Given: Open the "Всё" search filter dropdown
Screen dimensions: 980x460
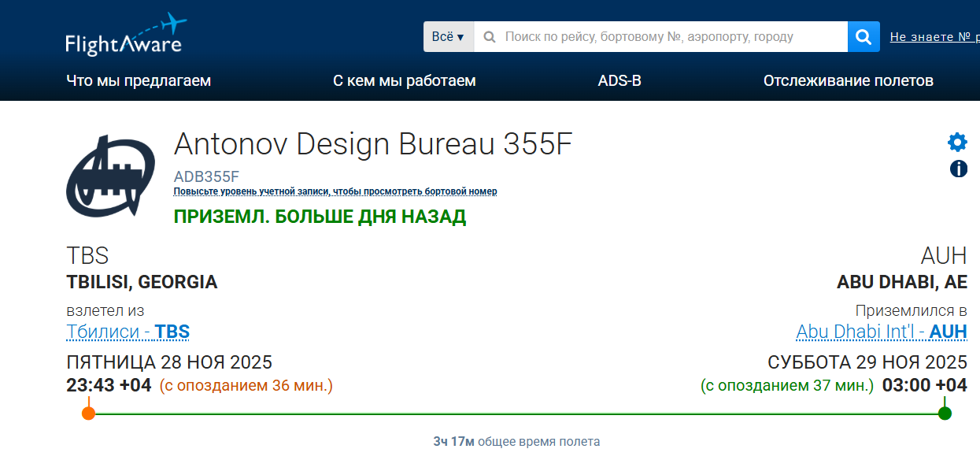Looking at the screenshot, I should 448,36.
